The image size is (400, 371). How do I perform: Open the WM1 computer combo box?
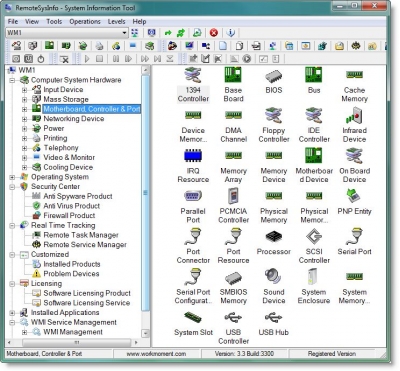(67, 33)
